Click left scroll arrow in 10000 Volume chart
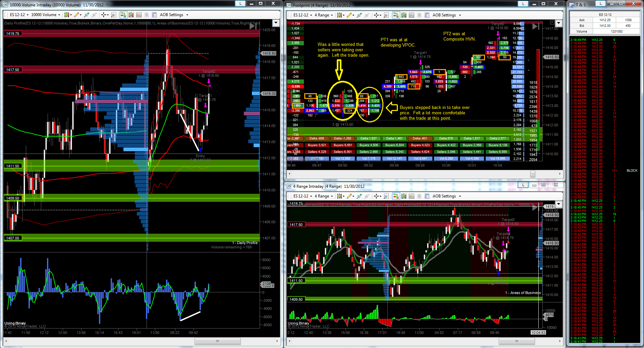This screenshot has height=348, width=644. 6,341
